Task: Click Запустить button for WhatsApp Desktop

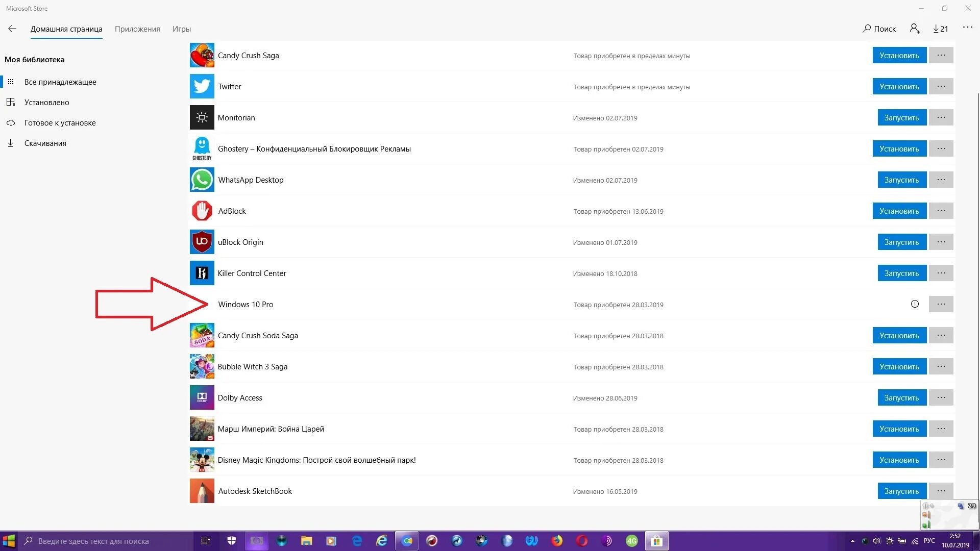Action: 900,180
